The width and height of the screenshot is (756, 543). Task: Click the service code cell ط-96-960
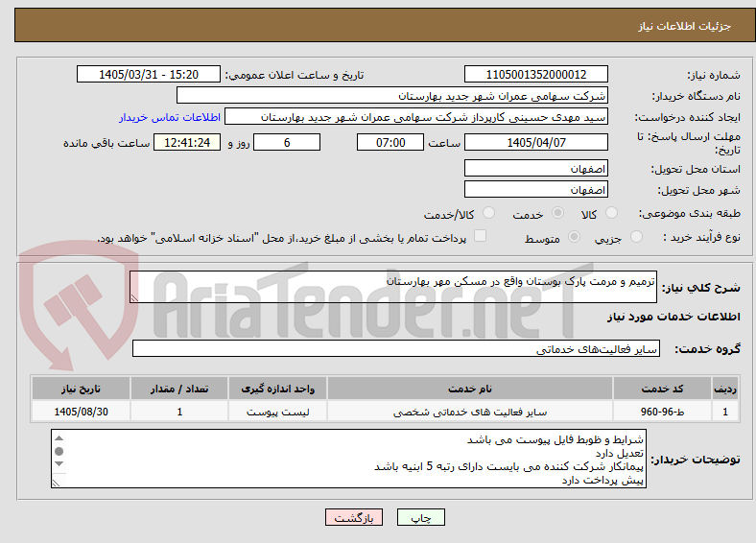[662, 412]
